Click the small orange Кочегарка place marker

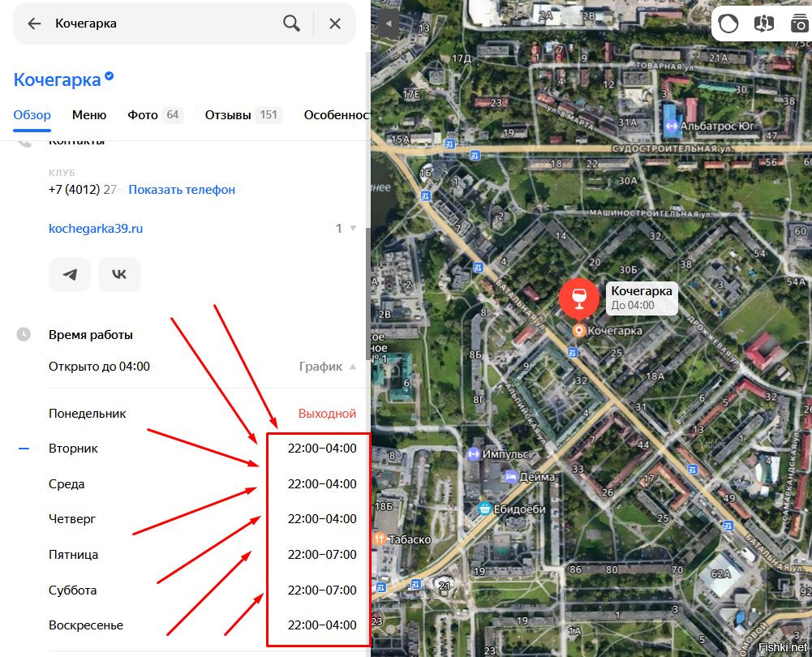[579, 331]
